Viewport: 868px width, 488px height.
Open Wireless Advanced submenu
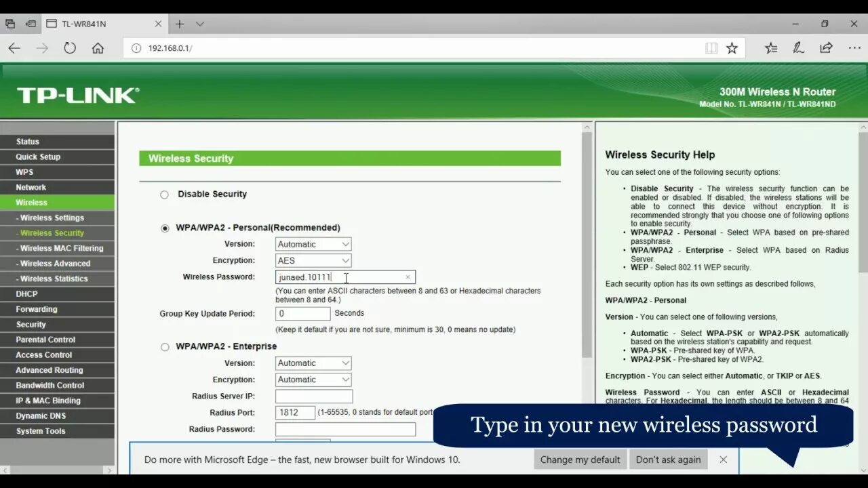(x=57, y=264)
